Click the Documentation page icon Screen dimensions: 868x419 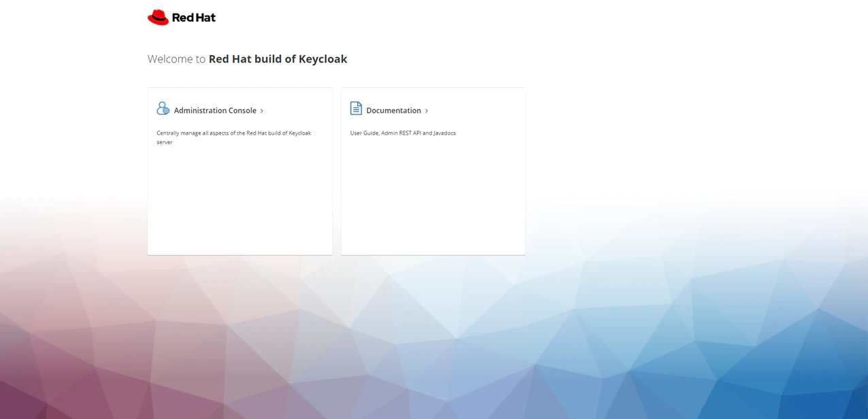pyautogui.click(x=356, y=108)
